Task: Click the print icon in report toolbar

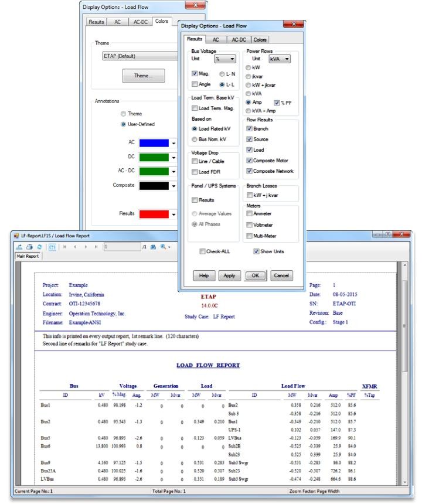Action: 29,247
